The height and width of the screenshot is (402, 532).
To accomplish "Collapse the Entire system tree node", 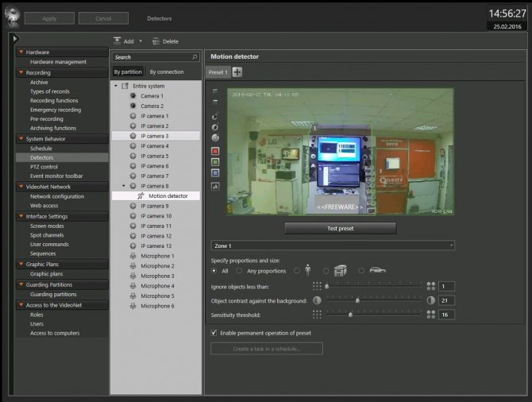I will (116, 86).
